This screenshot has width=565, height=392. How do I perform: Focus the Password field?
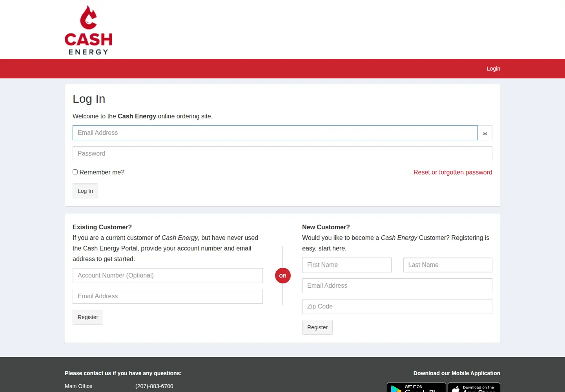275,154
